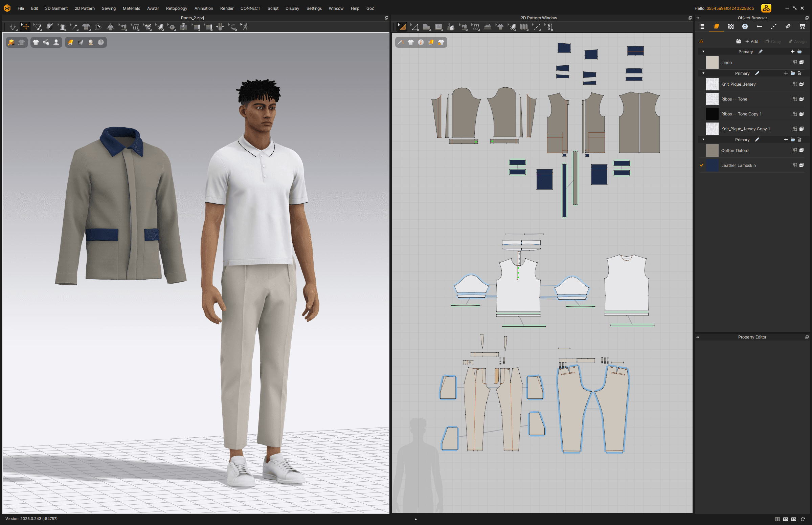Select the button tool in 3D toolbar
Image resolution: width=812 pixels, height=525 pixels.
(172, 27)
